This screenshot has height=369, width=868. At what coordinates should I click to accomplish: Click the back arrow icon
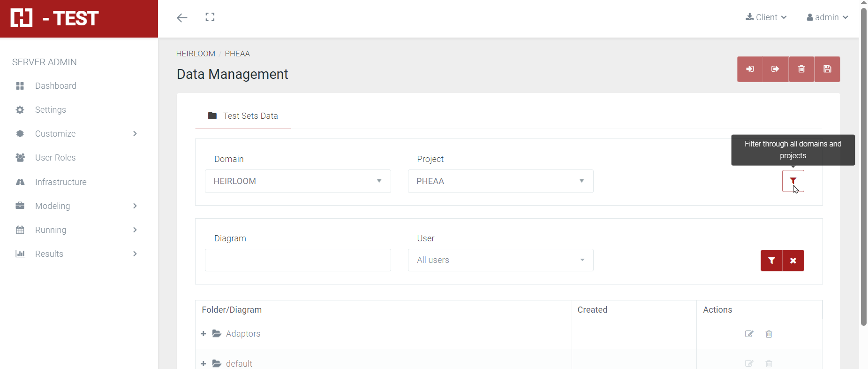182,18
